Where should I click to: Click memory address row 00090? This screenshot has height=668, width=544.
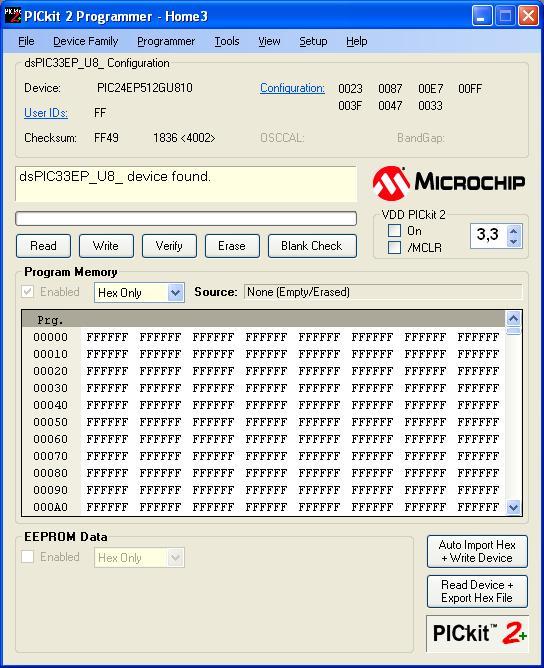51,490
